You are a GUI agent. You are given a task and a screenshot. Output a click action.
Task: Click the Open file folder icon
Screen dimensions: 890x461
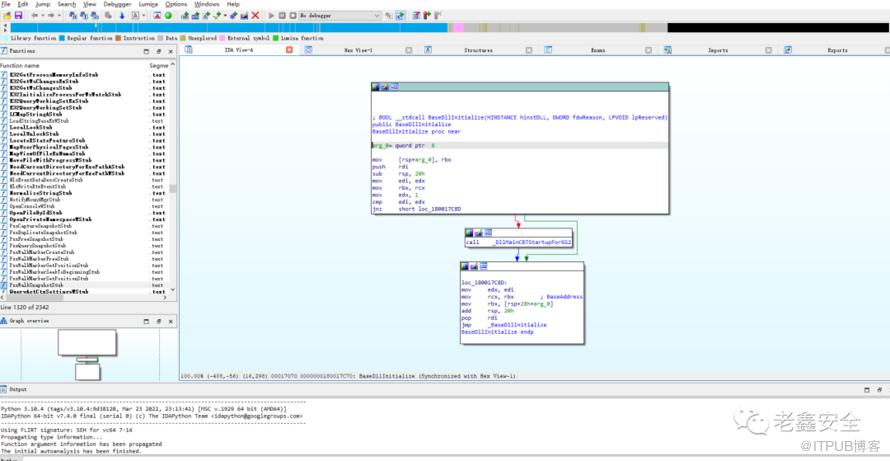[x=6, y=16]
